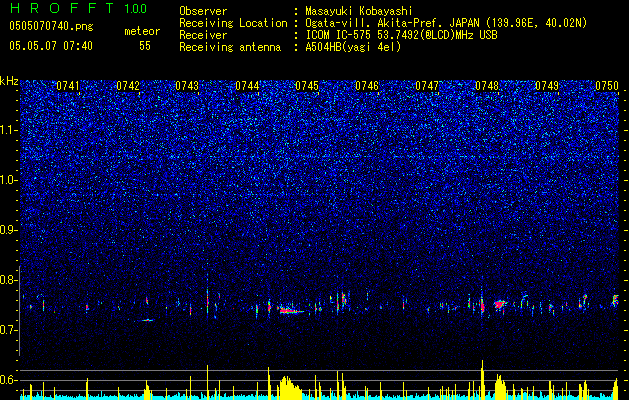This screenshot has width=629, height=400.
Task: Click the 0746 time marker
Action: [367, 86]
